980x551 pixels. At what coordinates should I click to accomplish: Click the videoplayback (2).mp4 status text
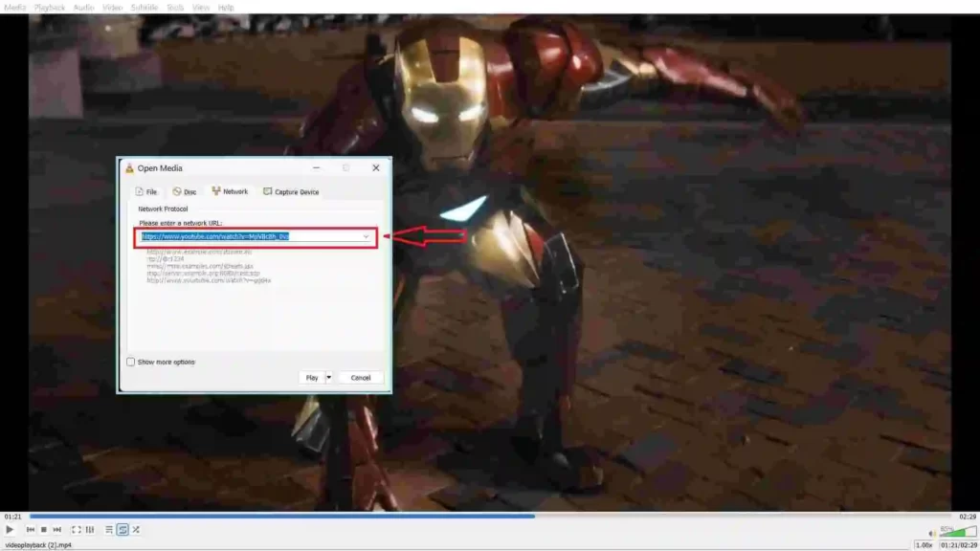(38, 545)
